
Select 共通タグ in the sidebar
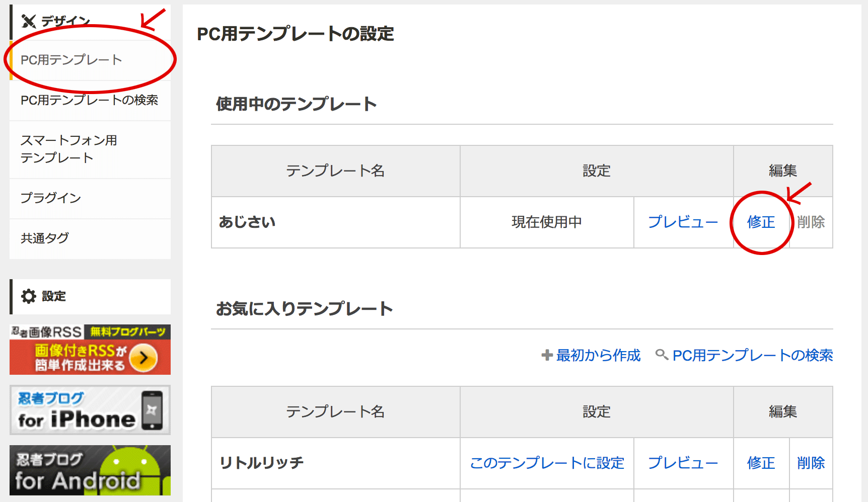pyautogui.click(x=44, y=238)
